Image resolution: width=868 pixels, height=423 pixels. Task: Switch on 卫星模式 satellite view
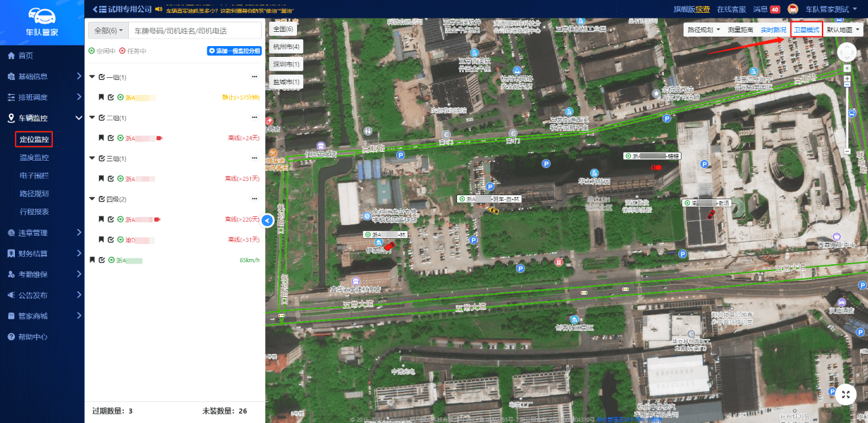point(806,30)
